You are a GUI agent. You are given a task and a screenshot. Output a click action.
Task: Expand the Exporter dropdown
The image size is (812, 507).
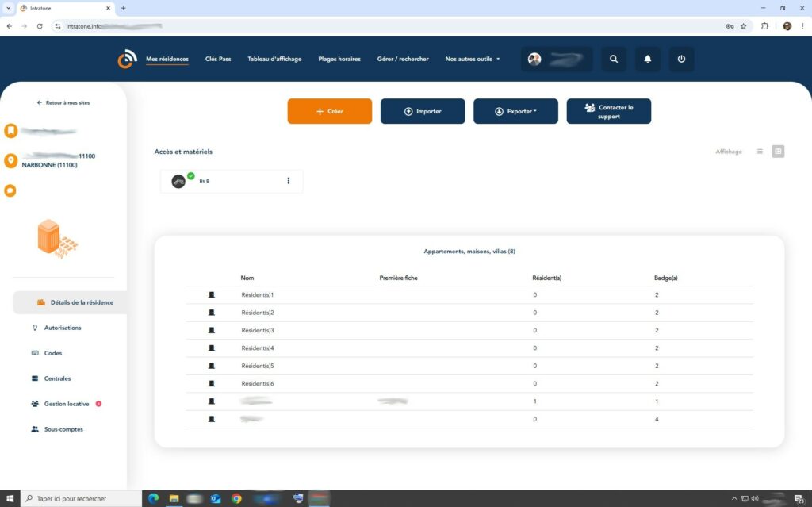(x=515, y=111)
